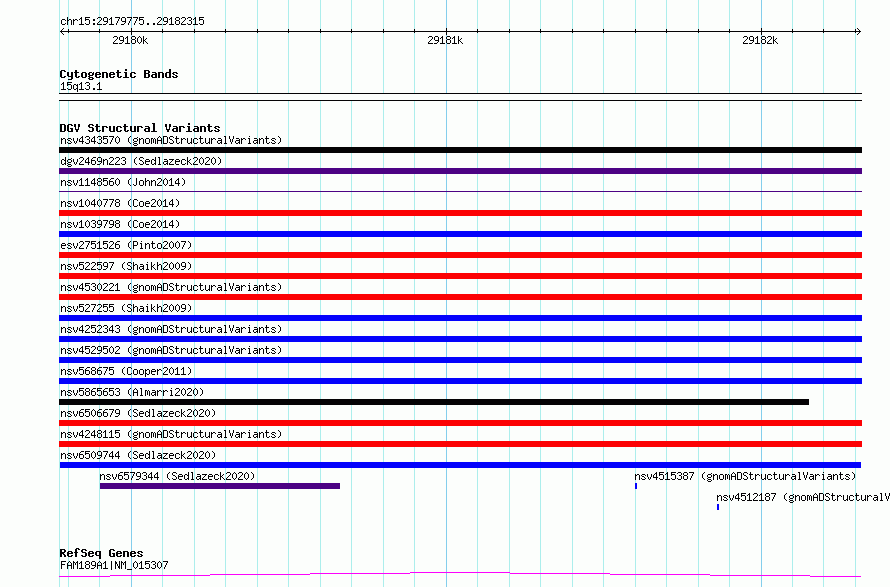This screenshot has height=587, width=890.
Task: Select the red nsv522597 variant bar
Action: (460, 276)
